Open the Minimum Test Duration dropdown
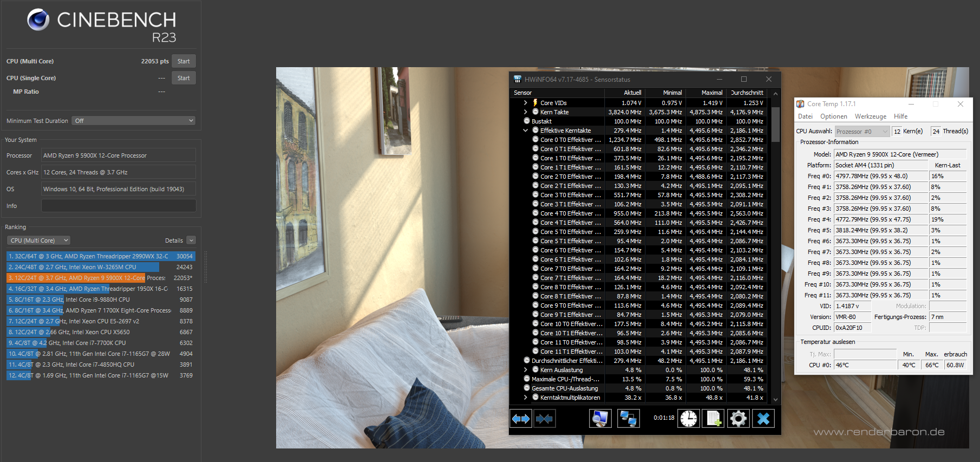 [133, 121]
